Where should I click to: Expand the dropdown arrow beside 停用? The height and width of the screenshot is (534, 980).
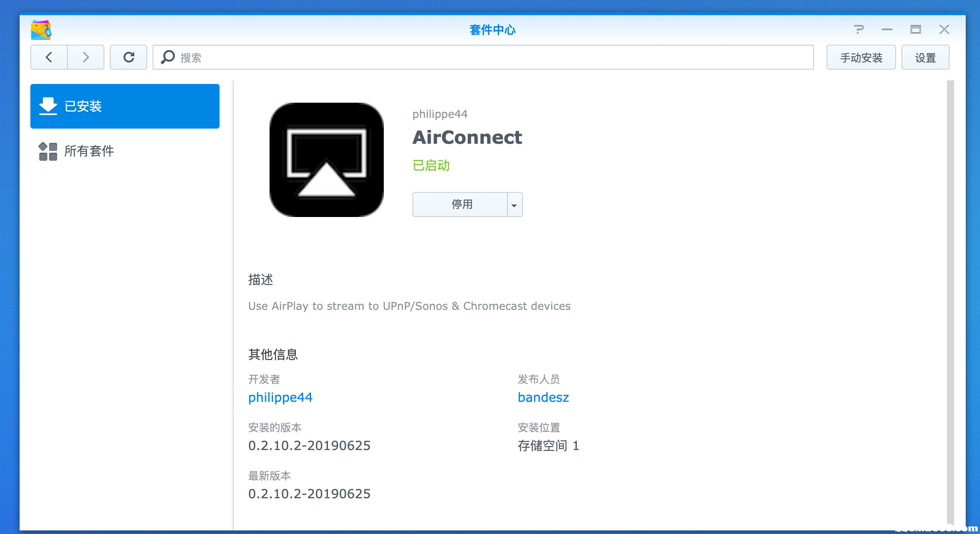click(515, 205)
